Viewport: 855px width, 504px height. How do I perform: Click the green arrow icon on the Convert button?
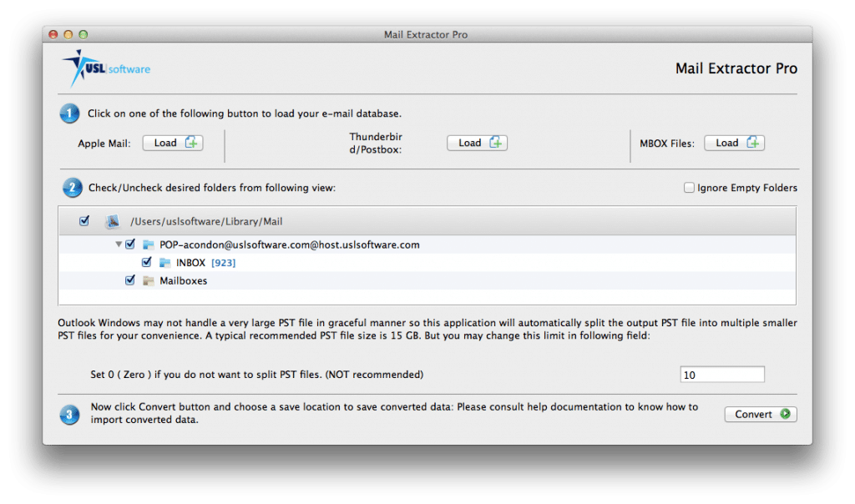(783, 414)
